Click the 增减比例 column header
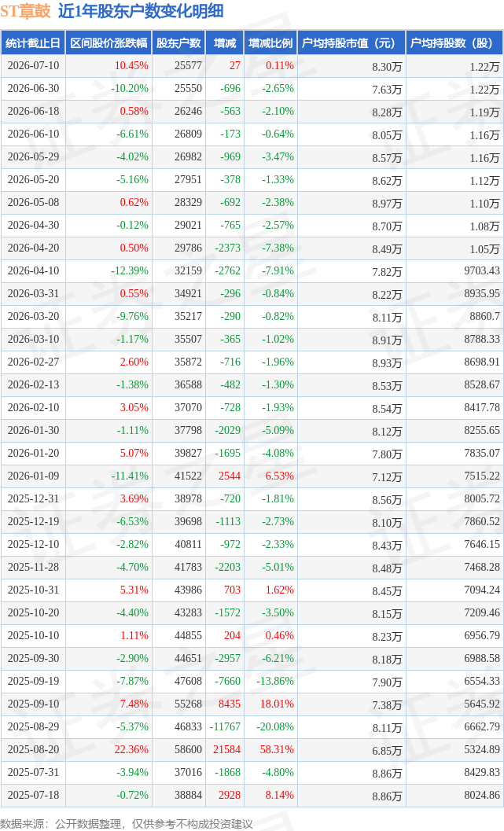 270,43
